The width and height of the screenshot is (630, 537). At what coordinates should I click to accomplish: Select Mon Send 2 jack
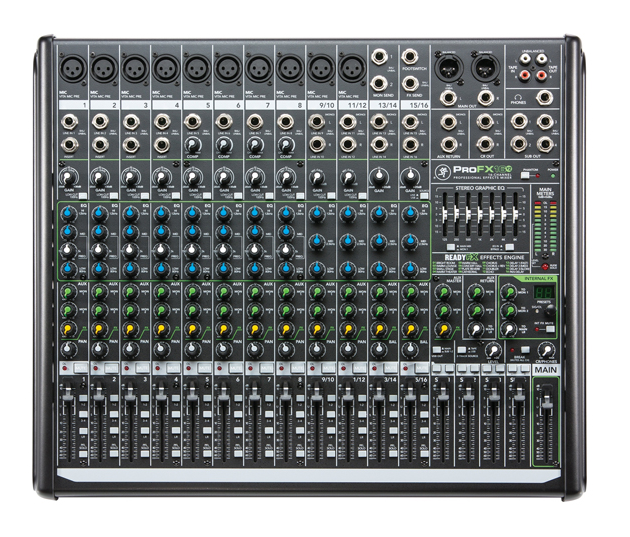[x=379, y=84]
